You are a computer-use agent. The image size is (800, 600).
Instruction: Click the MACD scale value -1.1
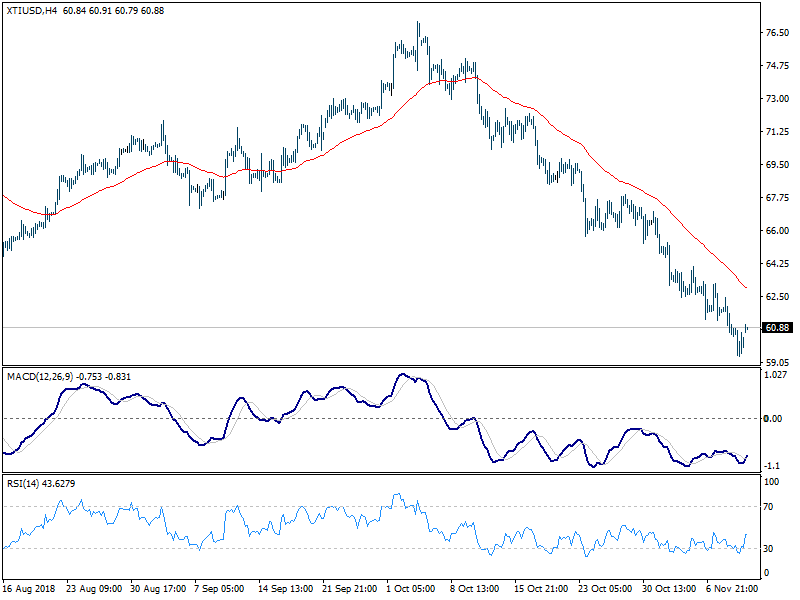click(772, 466)
